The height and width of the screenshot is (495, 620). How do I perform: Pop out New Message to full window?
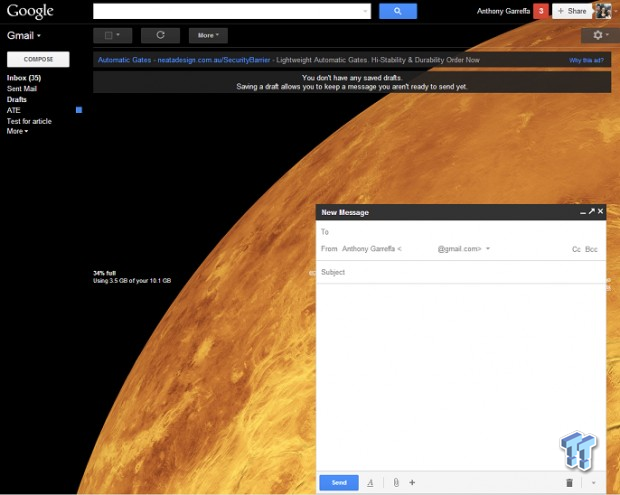tap(592, 212)
